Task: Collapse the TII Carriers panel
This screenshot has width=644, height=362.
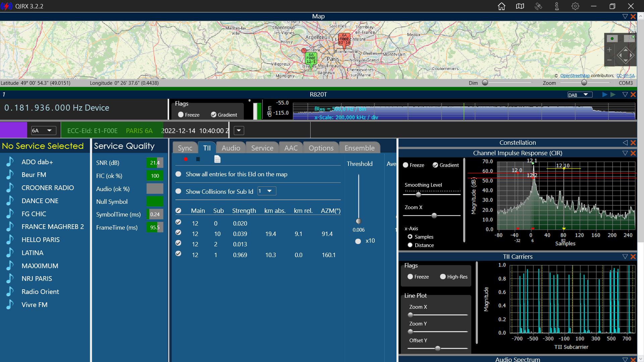Action: (x=625, y=257)
